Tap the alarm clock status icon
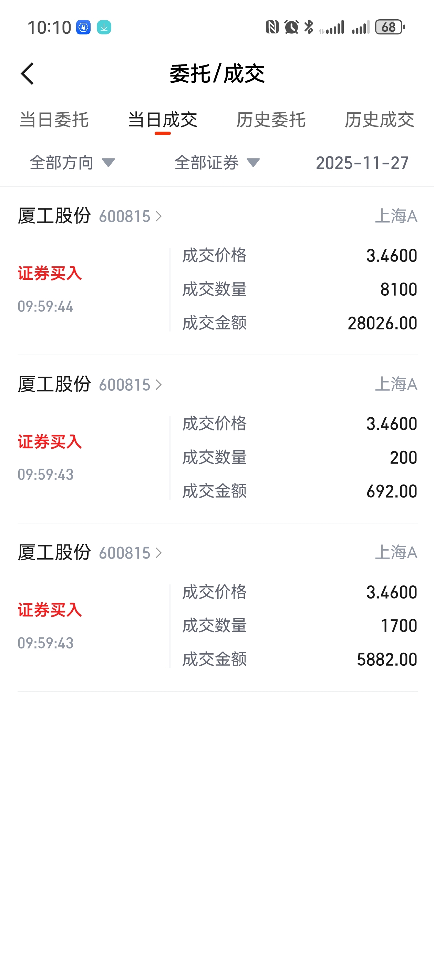Screen dimensions: 434x980 point(291,27)
